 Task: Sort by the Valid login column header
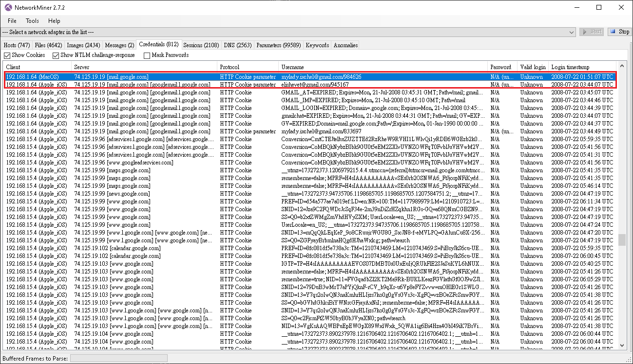533,67
